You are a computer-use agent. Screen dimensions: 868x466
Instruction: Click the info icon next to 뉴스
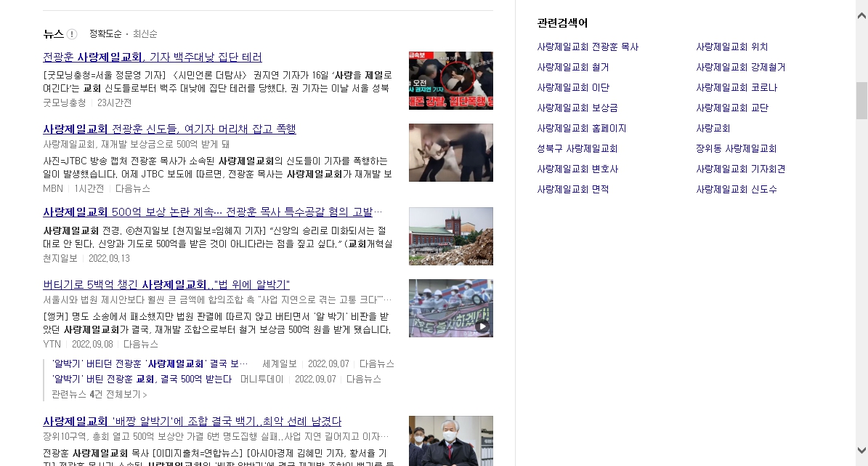click(x=72, y=34)
